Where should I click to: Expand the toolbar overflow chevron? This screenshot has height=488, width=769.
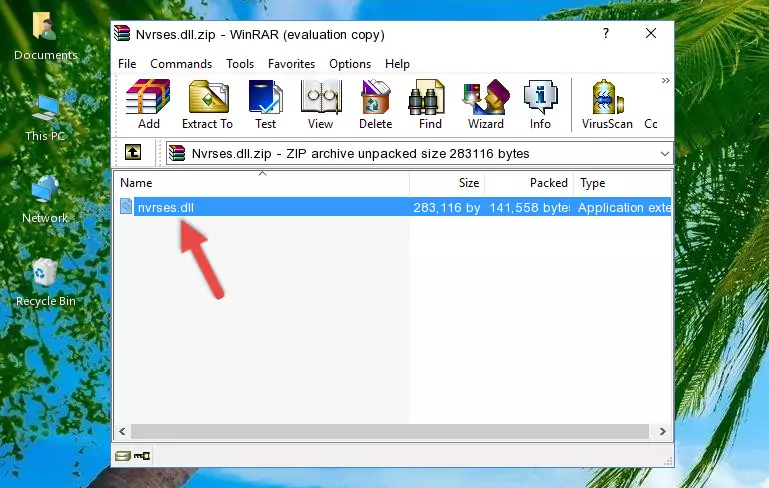[x=666, y=80]
